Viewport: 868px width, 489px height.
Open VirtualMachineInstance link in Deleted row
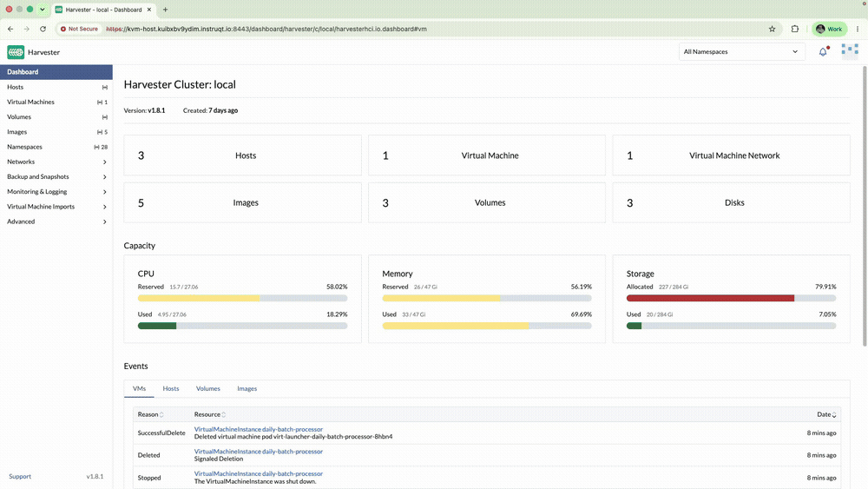pos(258,452)
